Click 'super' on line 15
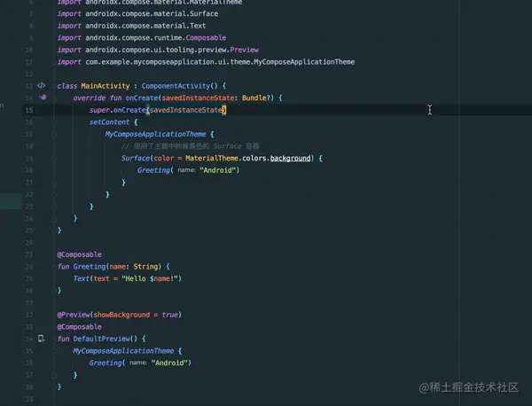Screen dimensions: 532x406 point(99,110)
